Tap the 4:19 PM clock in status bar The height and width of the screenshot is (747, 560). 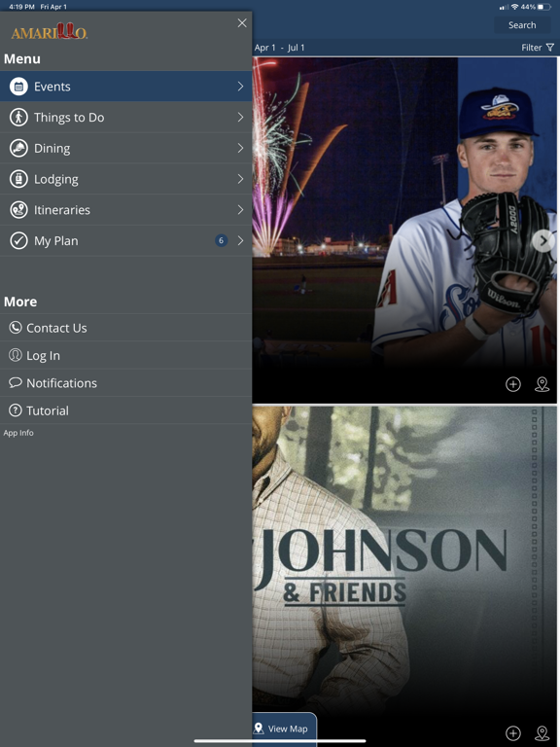(x=21, y=7)
